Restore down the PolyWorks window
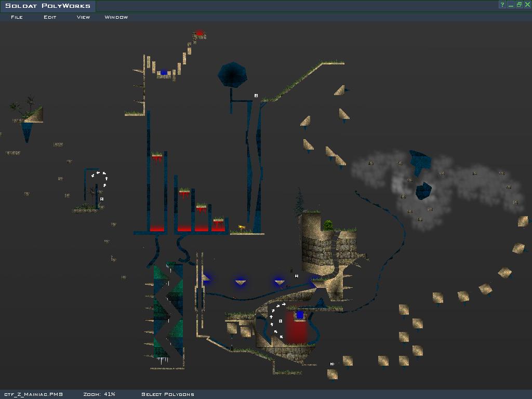The height and width of the screenshot is (399, 532). click(519, 5)
